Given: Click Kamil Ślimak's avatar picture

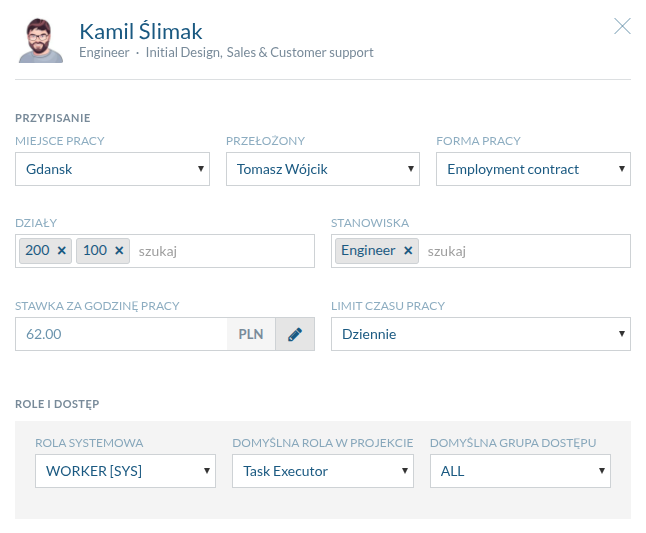Looking at the screenshot, I should [x=40, y=40].
